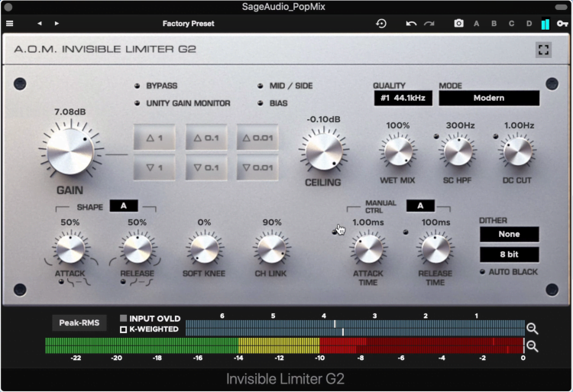
Task: Increase gain by 1 dB
Action: coord(154,138)
